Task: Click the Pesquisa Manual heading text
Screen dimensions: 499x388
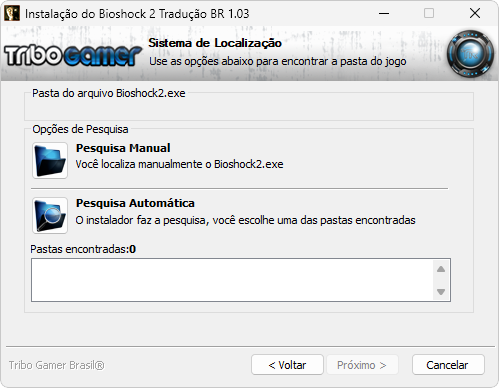Action: (123, 148)
